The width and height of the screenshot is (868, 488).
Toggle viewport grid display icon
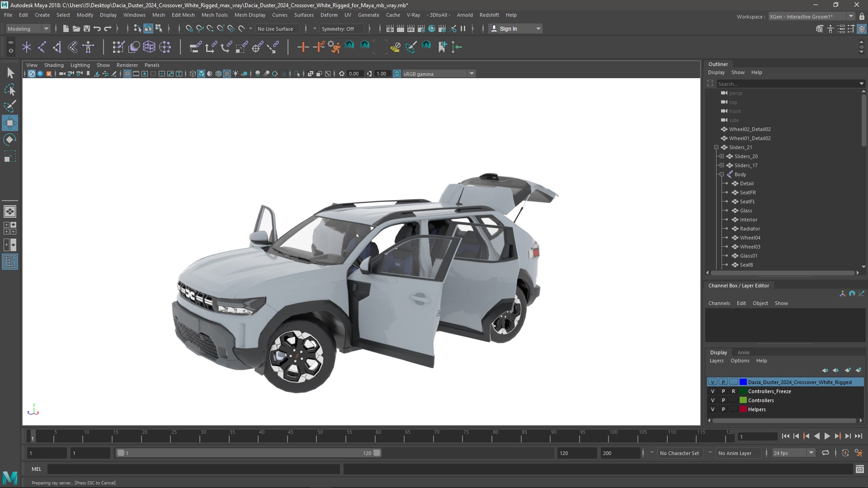point(127,74)
